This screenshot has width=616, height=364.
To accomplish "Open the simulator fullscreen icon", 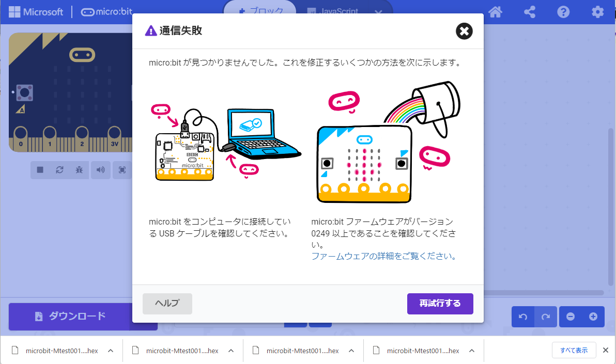I will coord(122,170).
